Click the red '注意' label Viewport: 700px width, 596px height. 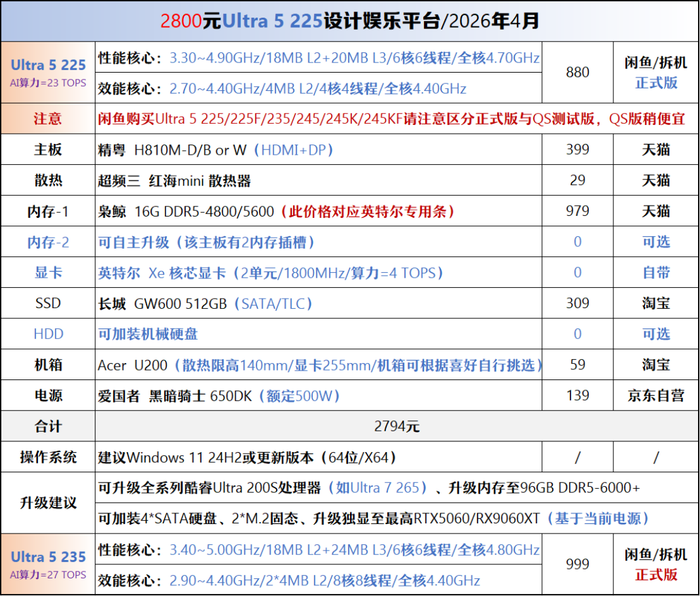(x=48, y=119)
